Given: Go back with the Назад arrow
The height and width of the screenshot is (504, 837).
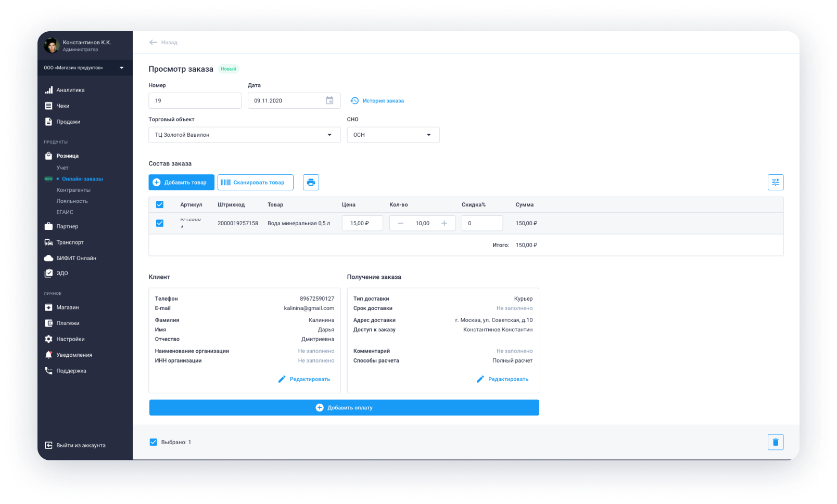Looking at the screenshot, I should tap(153, 42).
